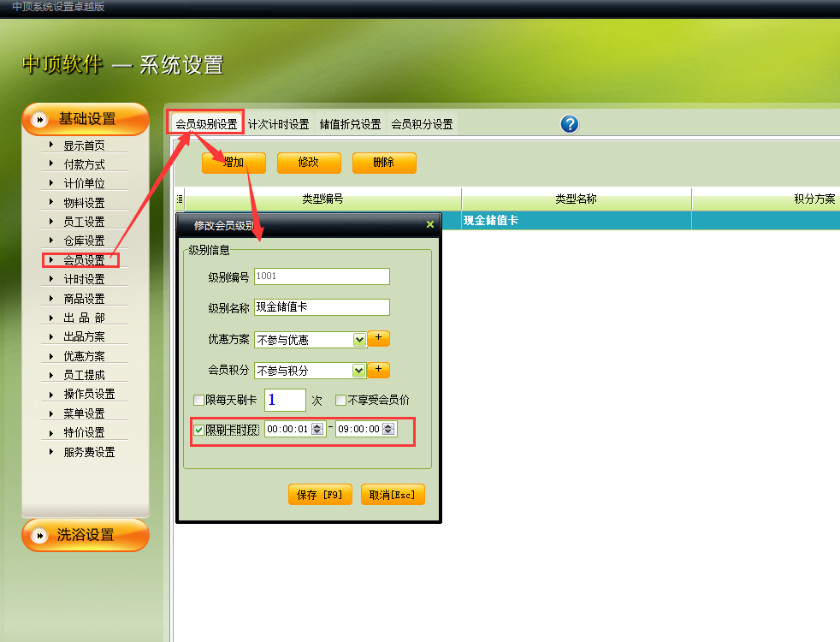840x642 pixels.
Task: Click the spinner on the 09:00:00 end time
Action: pos(388,429)
